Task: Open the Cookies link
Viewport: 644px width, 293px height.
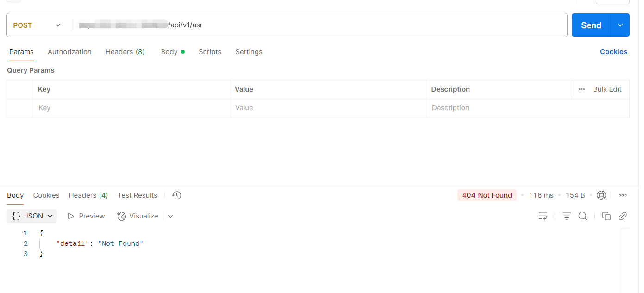Action: point(613,52)
